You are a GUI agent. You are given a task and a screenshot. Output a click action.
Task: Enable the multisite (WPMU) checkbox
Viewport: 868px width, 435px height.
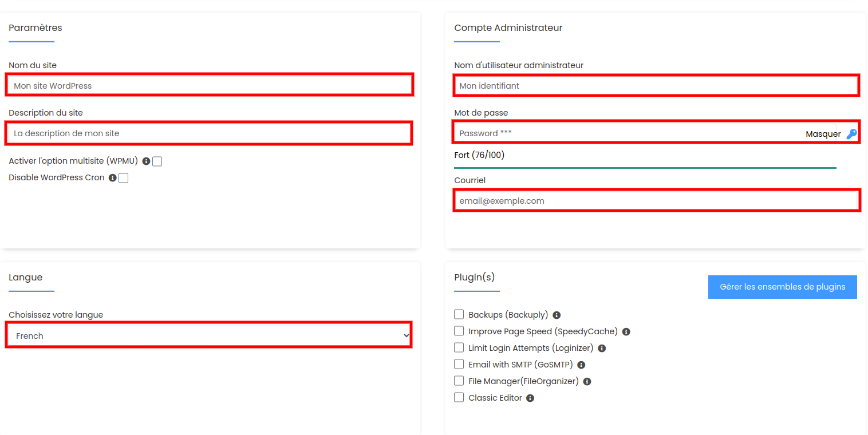[x=157, y=161]
